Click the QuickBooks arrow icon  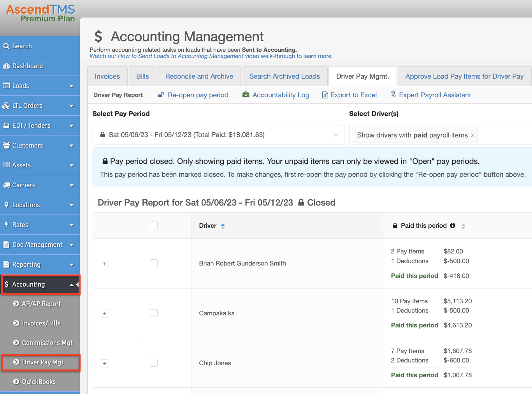16,382
